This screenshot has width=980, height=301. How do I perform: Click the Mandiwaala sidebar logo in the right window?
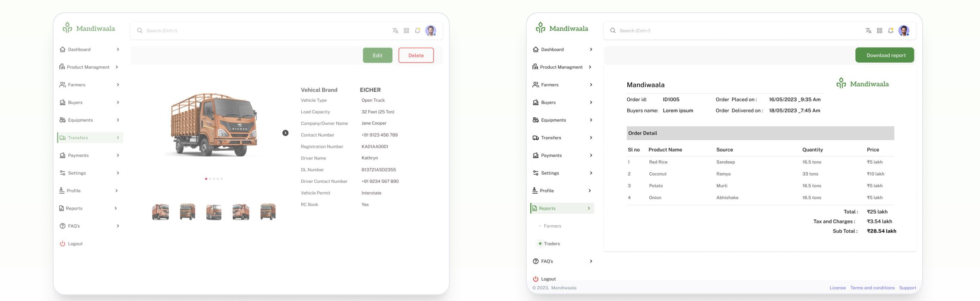coord(562,28)
